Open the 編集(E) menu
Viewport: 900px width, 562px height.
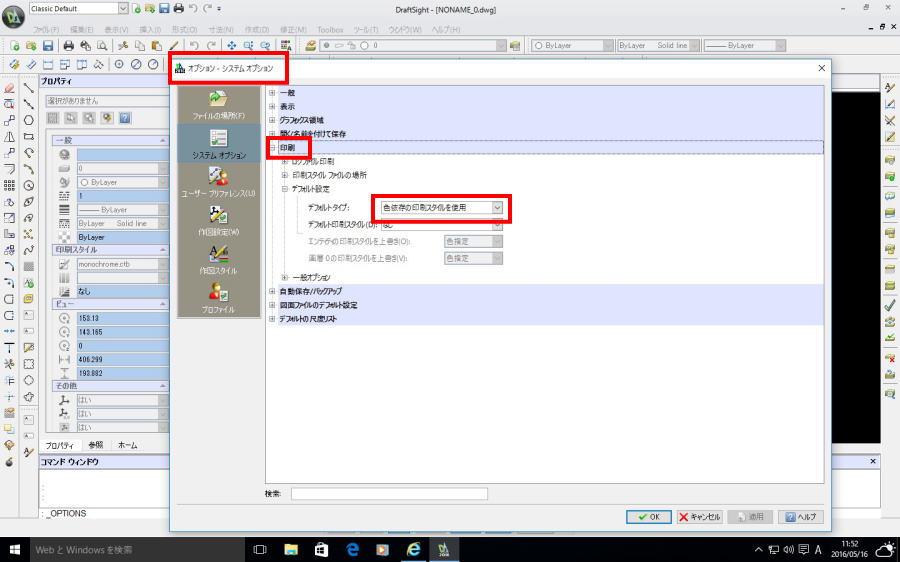(82, 29)
